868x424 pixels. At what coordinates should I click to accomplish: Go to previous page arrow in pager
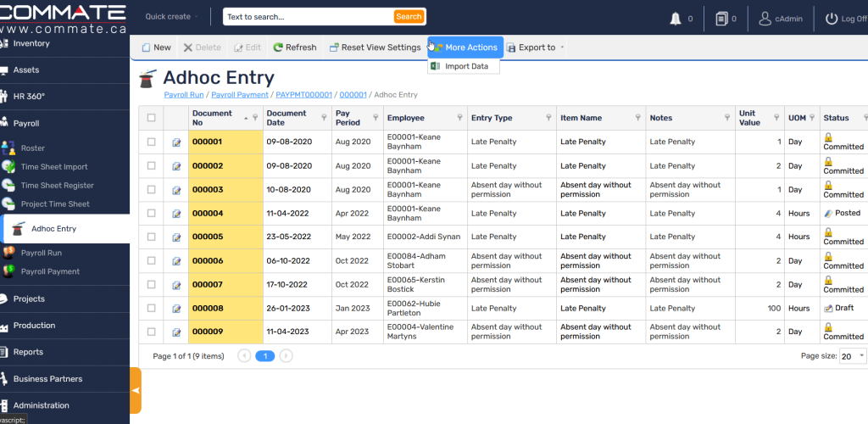click(244, 356)
